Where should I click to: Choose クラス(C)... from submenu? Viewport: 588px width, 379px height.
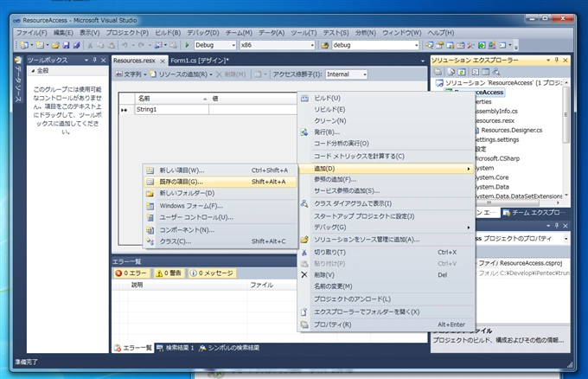[x=220, y=241]
